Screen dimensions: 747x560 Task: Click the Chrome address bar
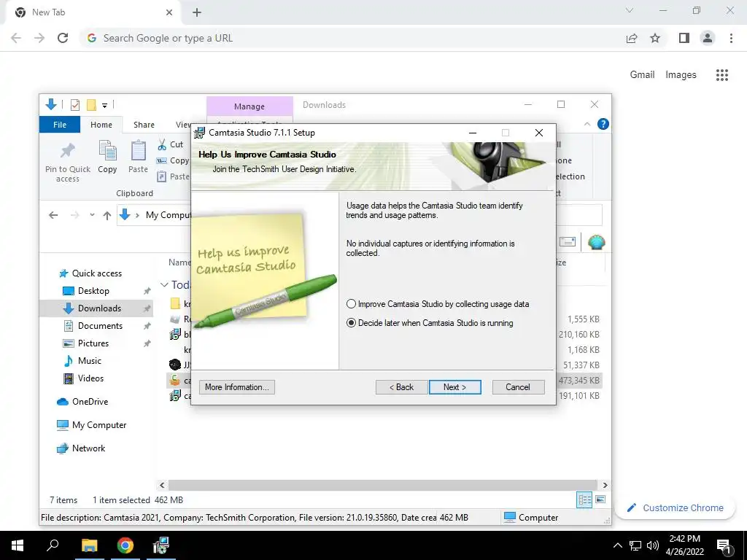(352, 38)
